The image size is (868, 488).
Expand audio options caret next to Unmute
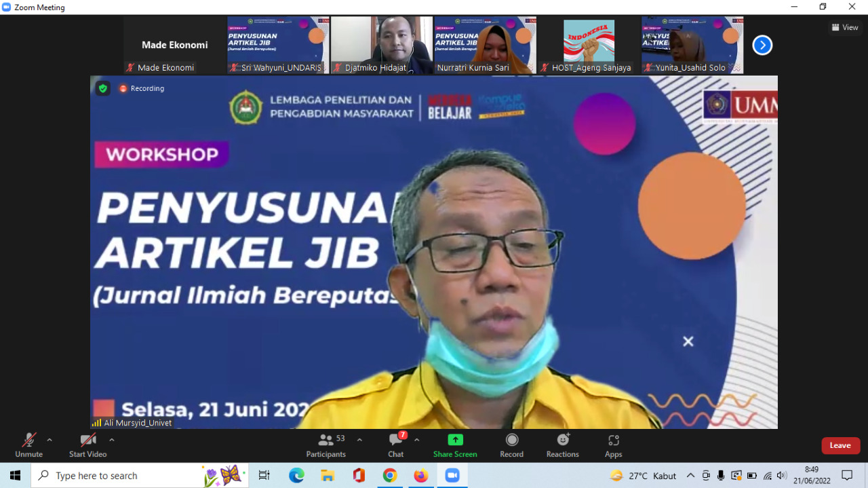[x=49, y=440]
